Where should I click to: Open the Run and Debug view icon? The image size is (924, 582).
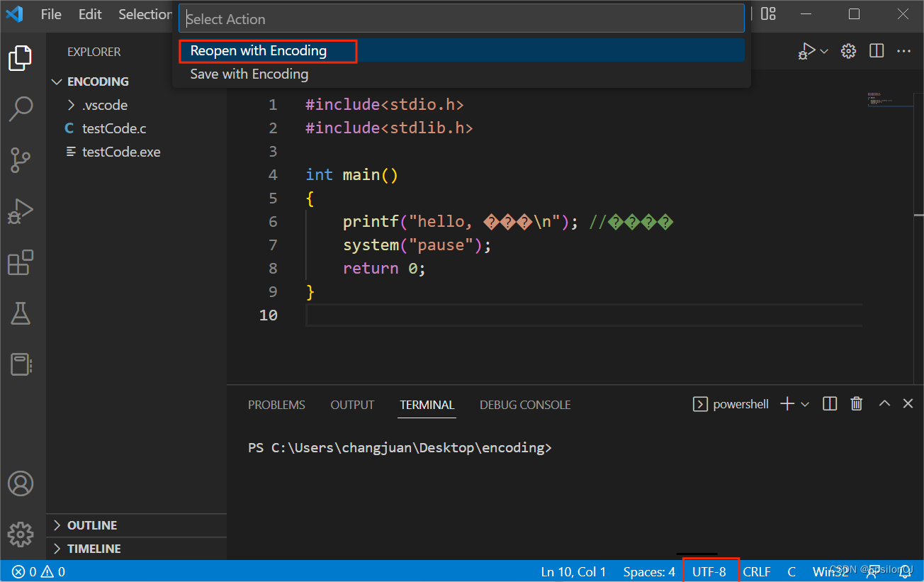(21, 211)
